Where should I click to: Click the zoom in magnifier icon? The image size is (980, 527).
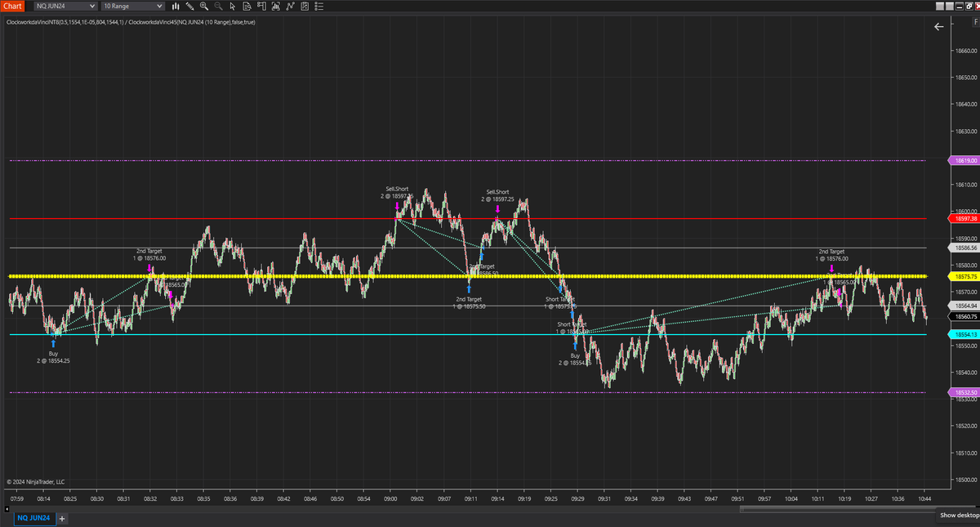[204, 6]
